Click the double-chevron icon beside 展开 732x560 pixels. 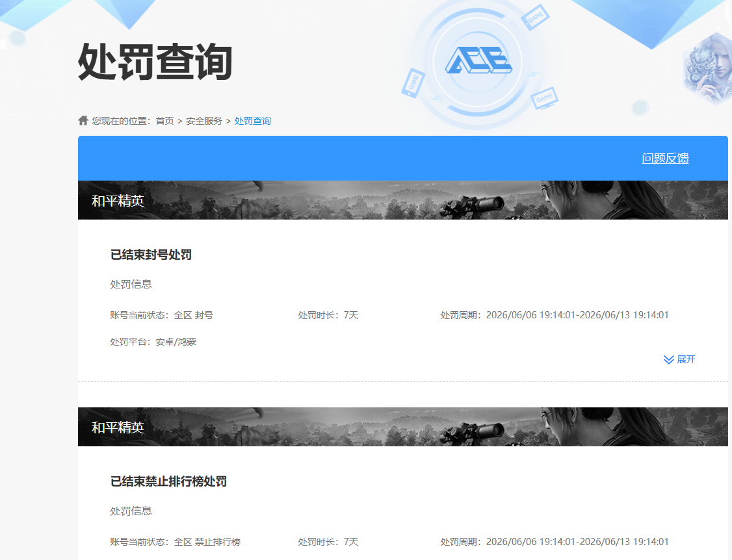click(668, 360)
